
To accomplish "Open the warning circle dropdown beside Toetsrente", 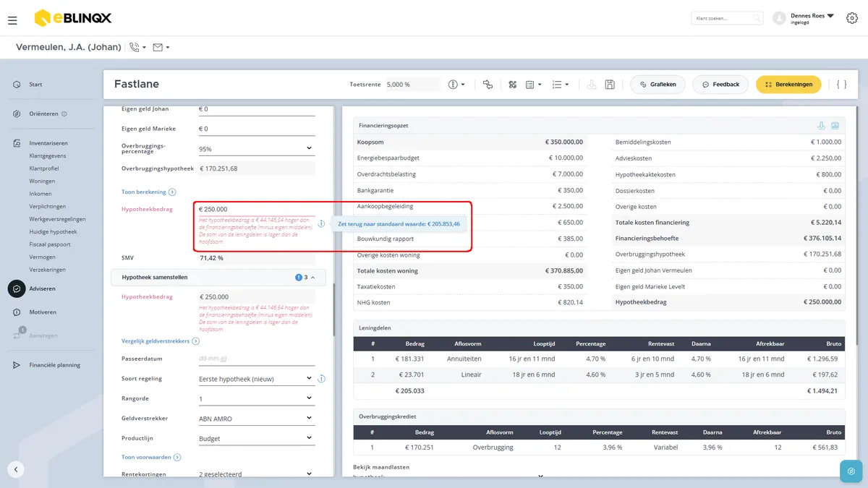I will point(456,85).
